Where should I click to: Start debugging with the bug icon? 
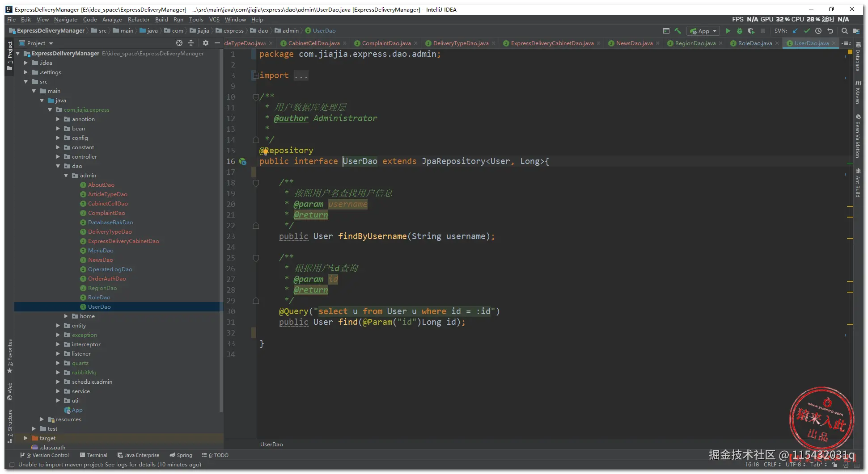[740, 31]
